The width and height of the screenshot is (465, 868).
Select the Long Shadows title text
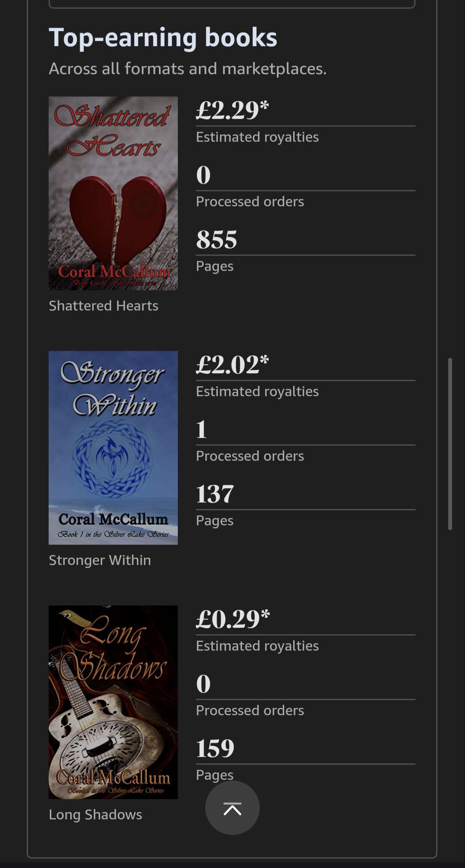95,815
